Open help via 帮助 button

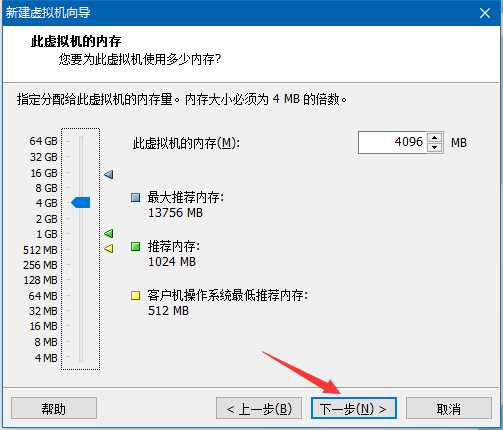[54, 408]
